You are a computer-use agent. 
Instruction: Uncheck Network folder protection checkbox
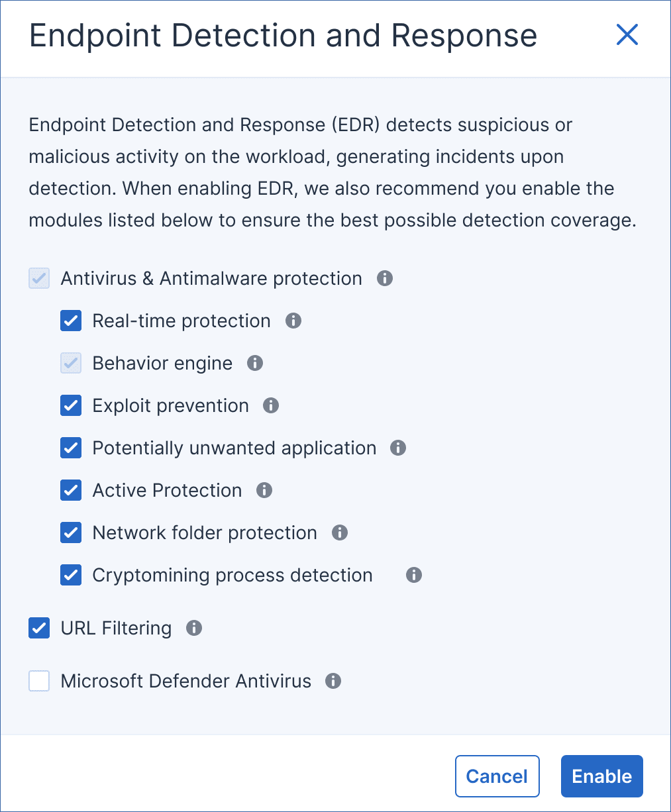coord(71,533)
